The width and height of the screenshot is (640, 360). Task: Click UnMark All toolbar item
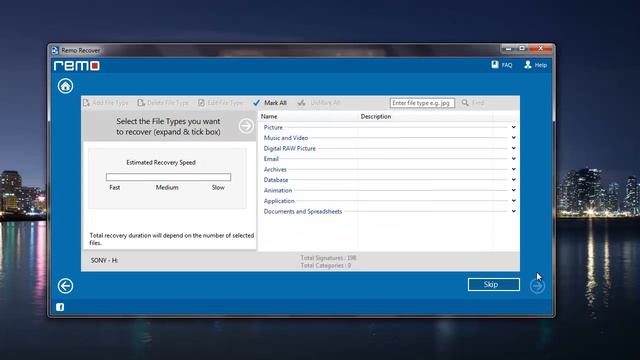pyautogui.click(x=319, y=103)
